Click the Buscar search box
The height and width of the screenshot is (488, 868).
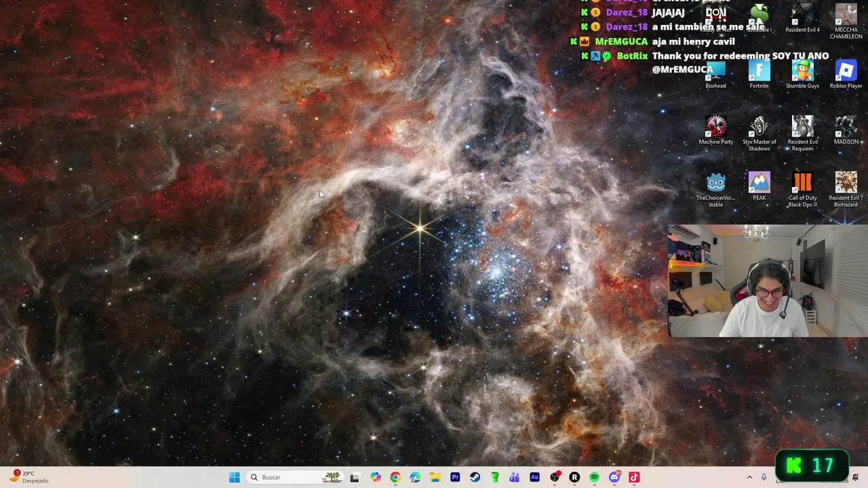click(x=294, y=477)
